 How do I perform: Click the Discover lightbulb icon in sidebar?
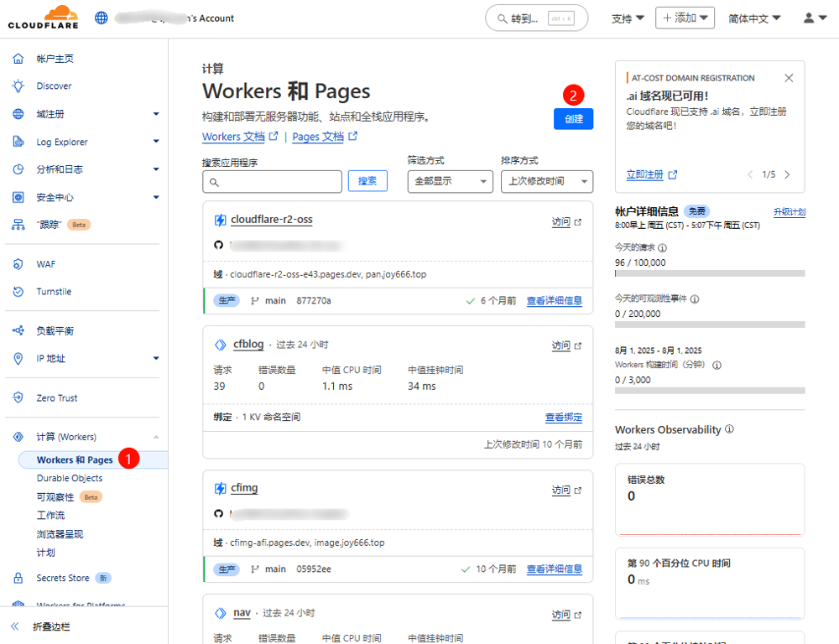coord(18,86)
